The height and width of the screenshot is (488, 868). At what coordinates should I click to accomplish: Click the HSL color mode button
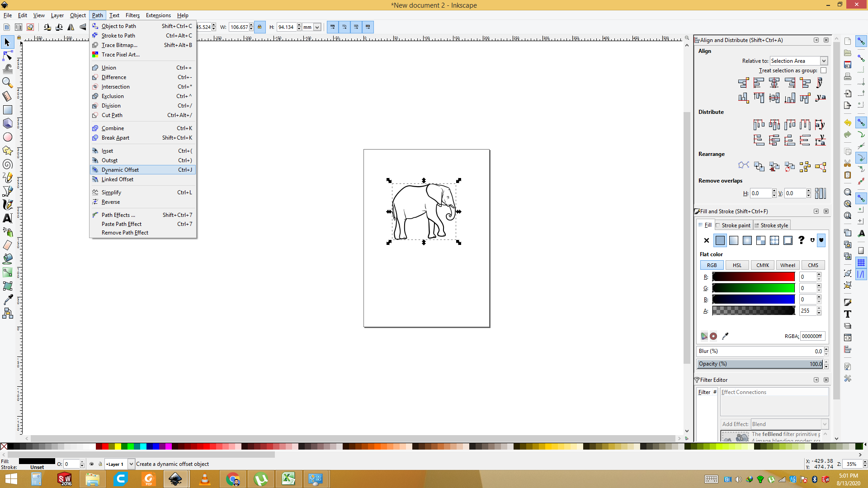pyautogui.click(x=737, y=265)
